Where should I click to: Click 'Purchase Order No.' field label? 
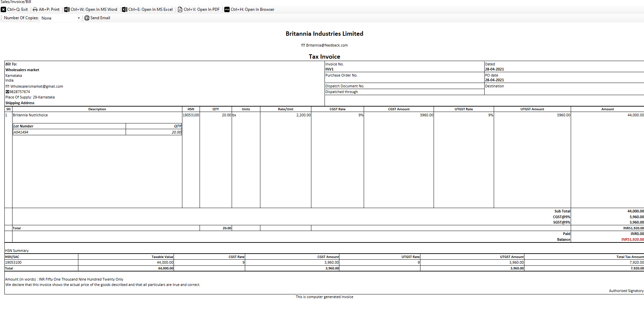[341, 75]
